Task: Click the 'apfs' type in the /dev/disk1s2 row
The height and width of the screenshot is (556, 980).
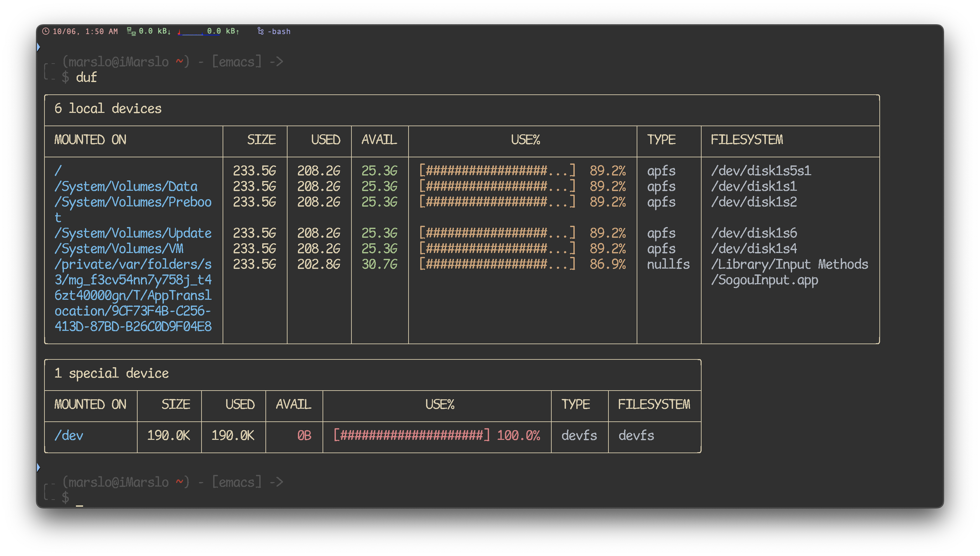Action: click(661, 202)
